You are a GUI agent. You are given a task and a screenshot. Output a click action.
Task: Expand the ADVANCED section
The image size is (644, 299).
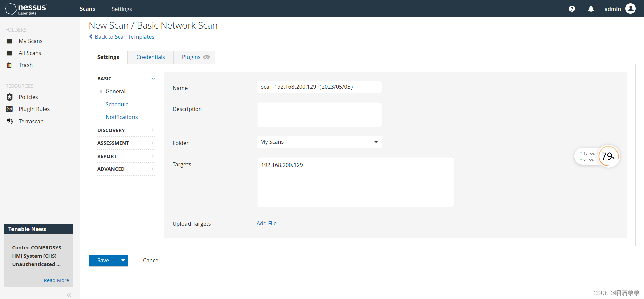126,169
